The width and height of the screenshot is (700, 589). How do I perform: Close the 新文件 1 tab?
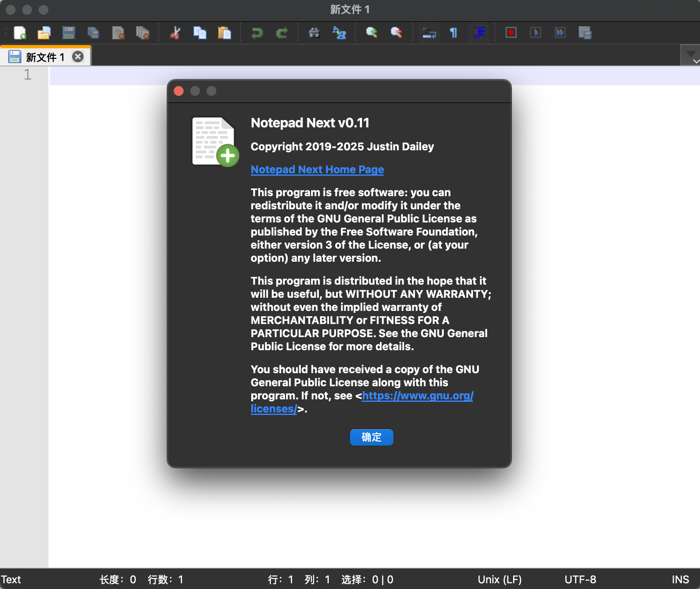(x=78, y=56)
